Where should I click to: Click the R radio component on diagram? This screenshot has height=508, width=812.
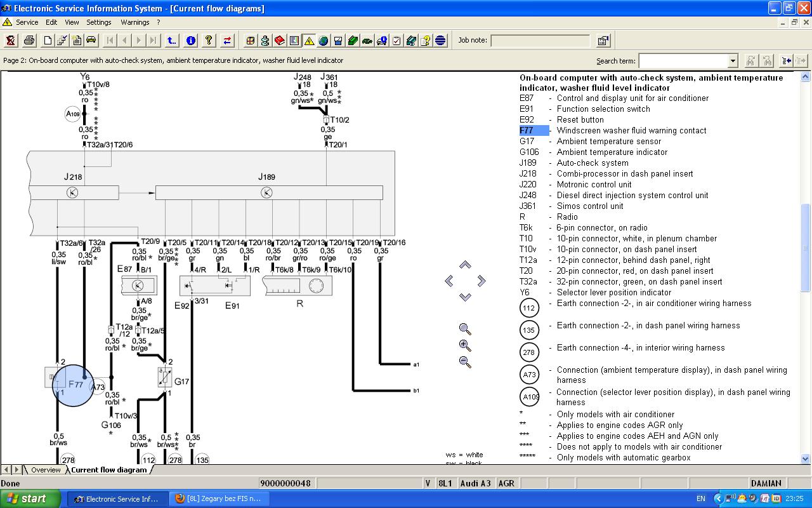pos(298,286)
